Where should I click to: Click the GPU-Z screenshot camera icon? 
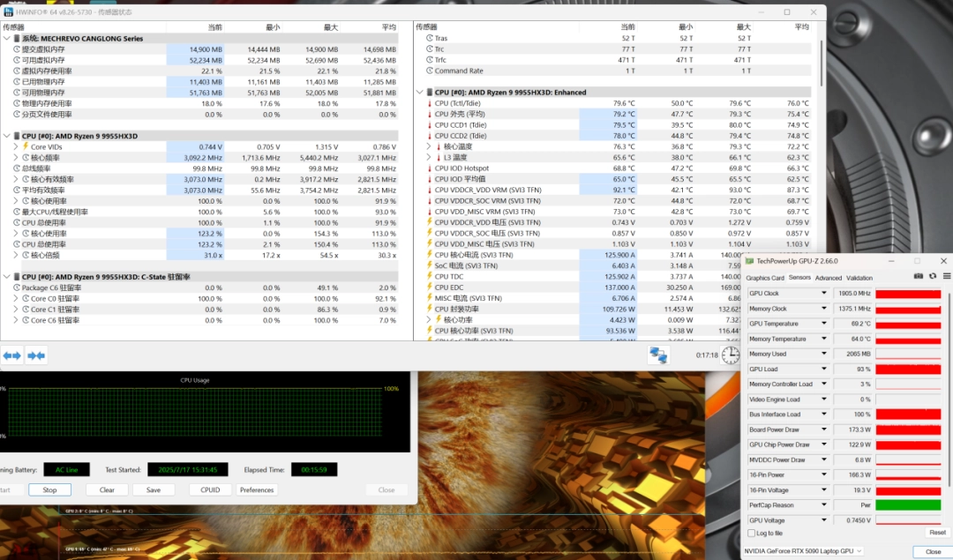pos(919,277)
